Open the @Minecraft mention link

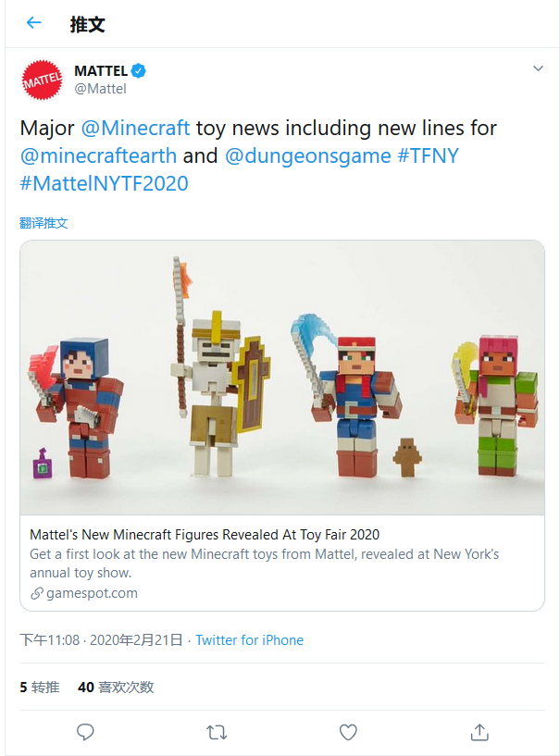point(136,128)
